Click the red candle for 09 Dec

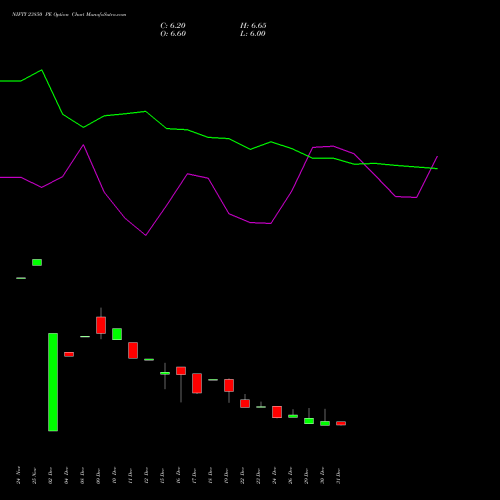point(101,325)
